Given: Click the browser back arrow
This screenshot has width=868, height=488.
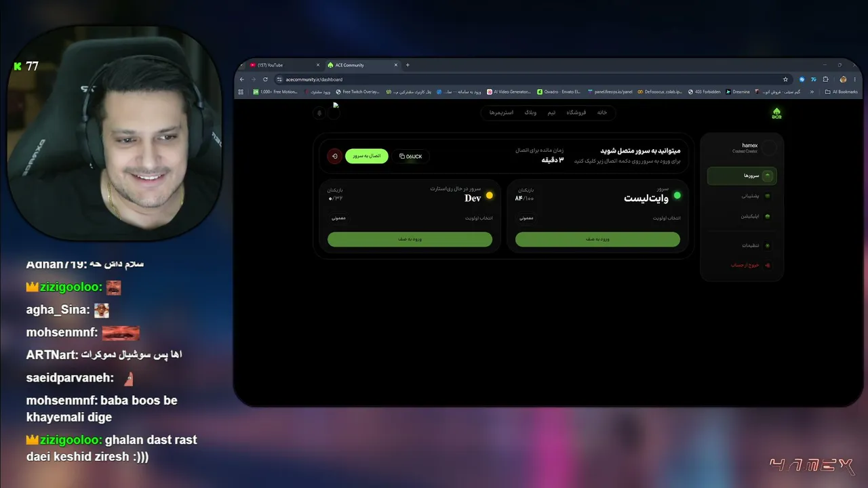Looking at the screenshot, I should click(x=242, y=79).
